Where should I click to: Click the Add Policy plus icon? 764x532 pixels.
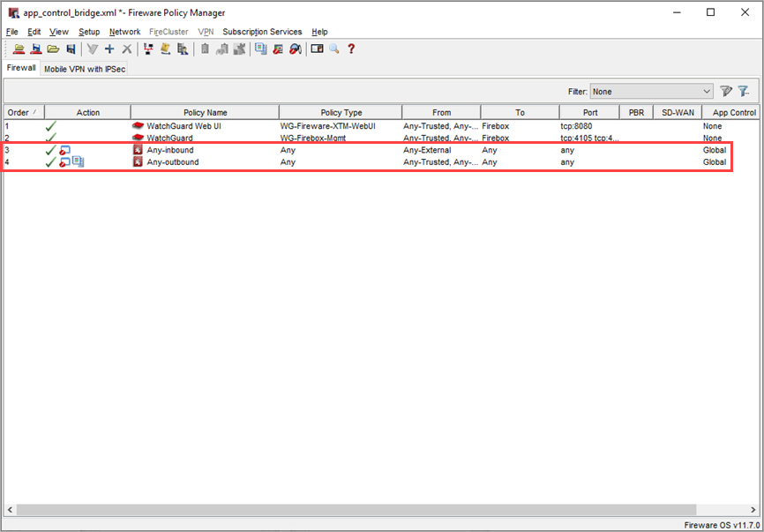point(109,49)
